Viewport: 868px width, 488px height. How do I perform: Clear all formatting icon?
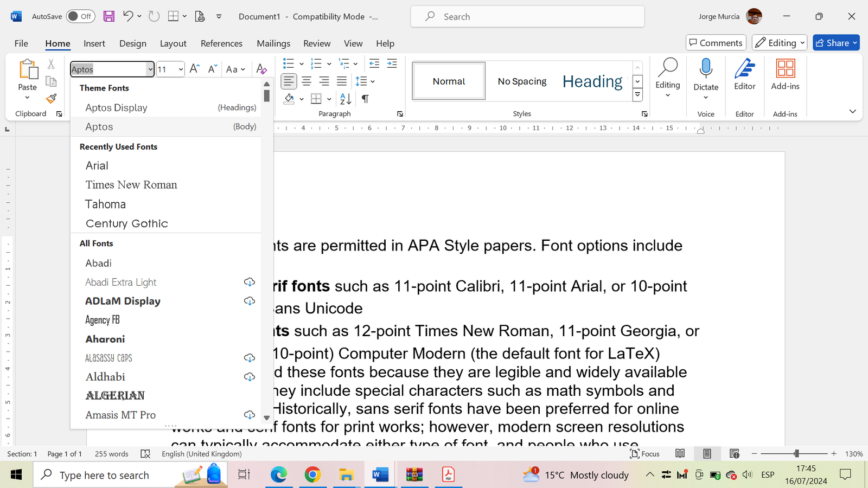point(261,69)
